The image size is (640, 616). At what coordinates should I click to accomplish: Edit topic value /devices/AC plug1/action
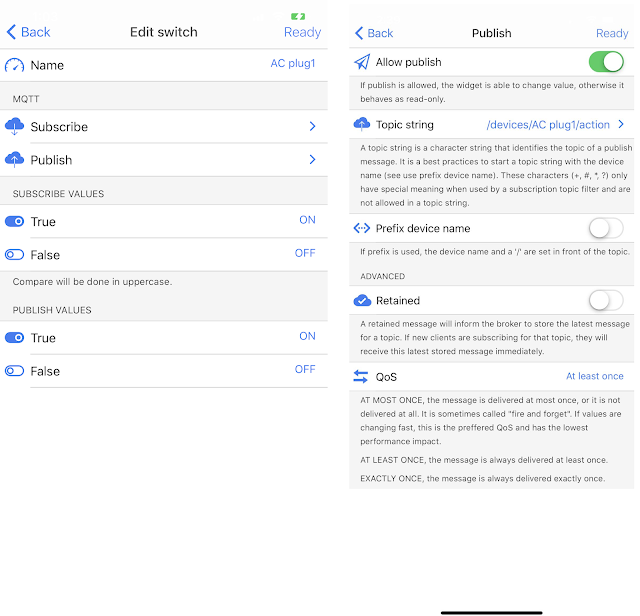(x=548, y=125)
